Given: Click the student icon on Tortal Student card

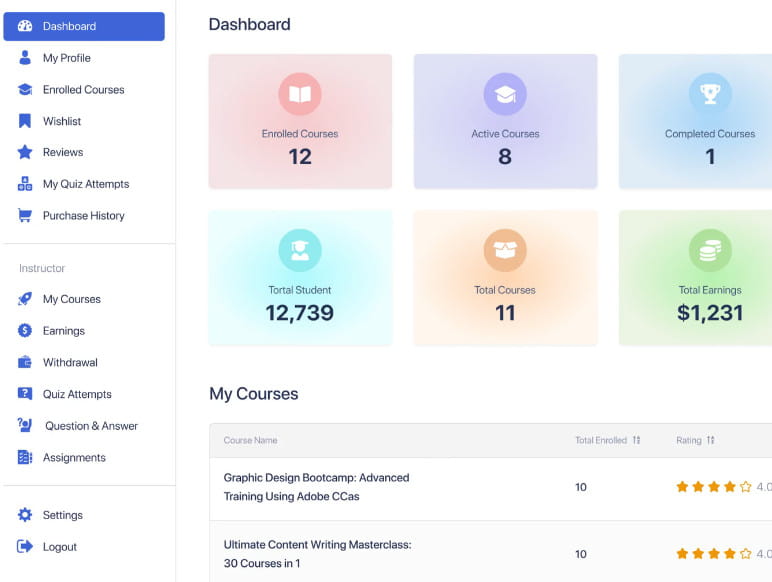Looking at the screenshot, I should (x=300, y=250).
